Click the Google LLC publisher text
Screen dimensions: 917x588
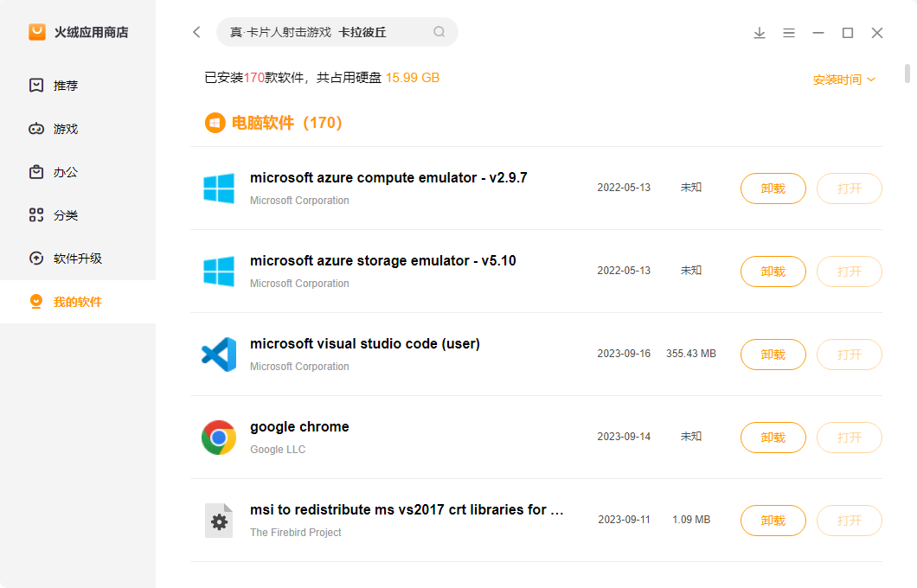click(x=278, y=450)
